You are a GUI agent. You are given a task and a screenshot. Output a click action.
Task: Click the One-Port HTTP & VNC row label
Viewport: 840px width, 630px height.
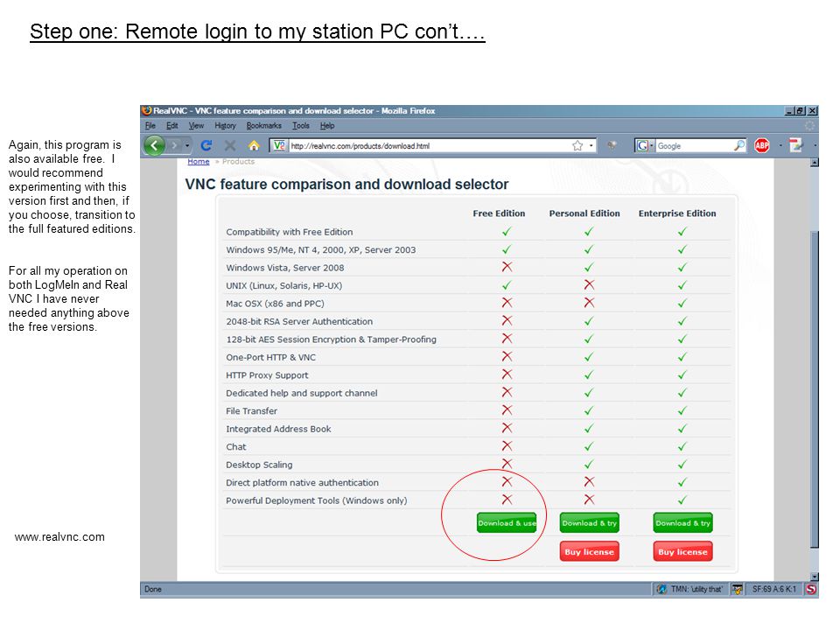pos(270,357)
